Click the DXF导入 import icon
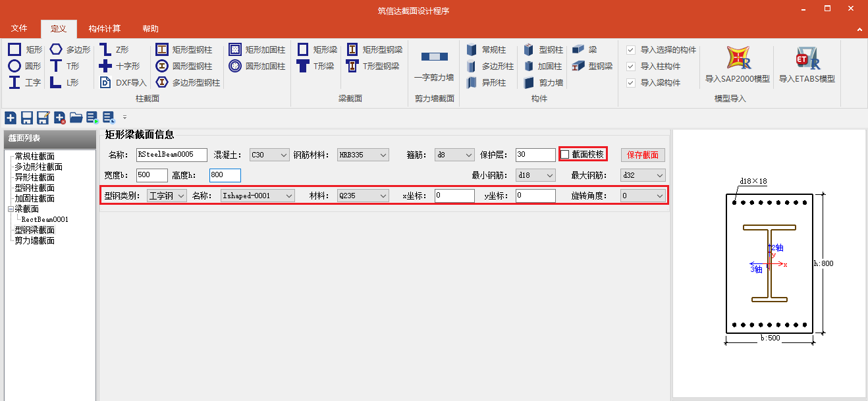Viewport: 868px width, 401px height. click(x=105, y=82)
